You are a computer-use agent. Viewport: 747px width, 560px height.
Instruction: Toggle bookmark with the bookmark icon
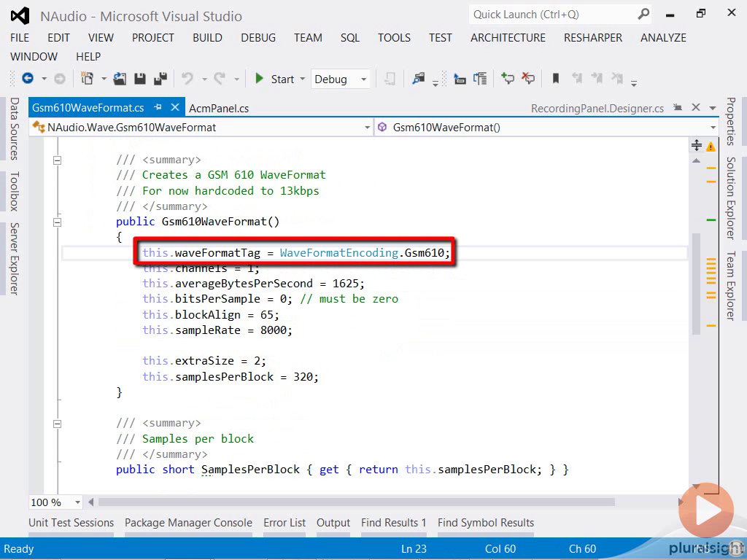coord(555,79)
